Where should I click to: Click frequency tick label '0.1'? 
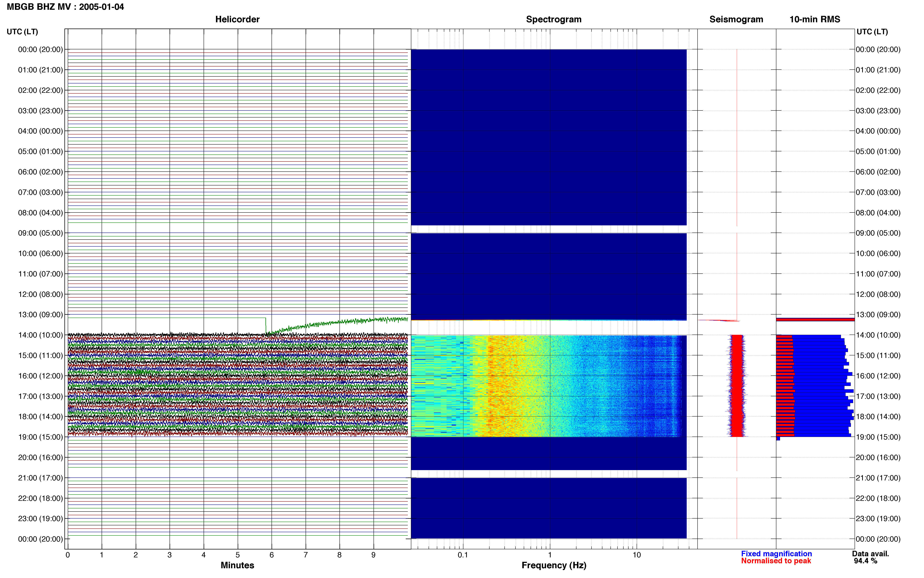click(x=463, y=555)
